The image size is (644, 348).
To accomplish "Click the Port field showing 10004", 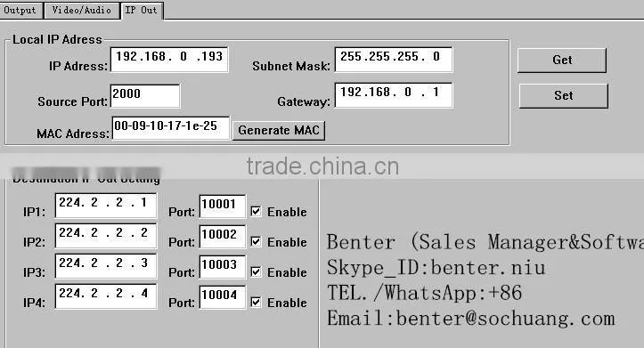I will [222, 297].
